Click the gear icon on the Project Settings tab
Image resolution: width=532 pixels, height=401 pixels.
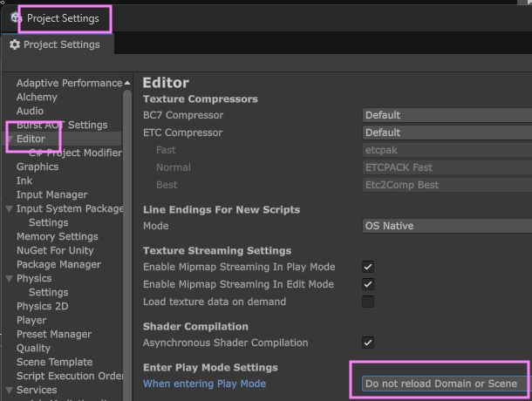coord(15,44)
